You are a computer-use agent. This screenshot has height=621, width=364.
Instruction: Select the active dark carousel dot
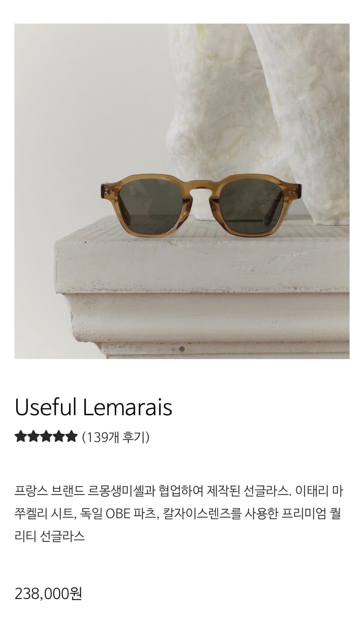point(182,349)
